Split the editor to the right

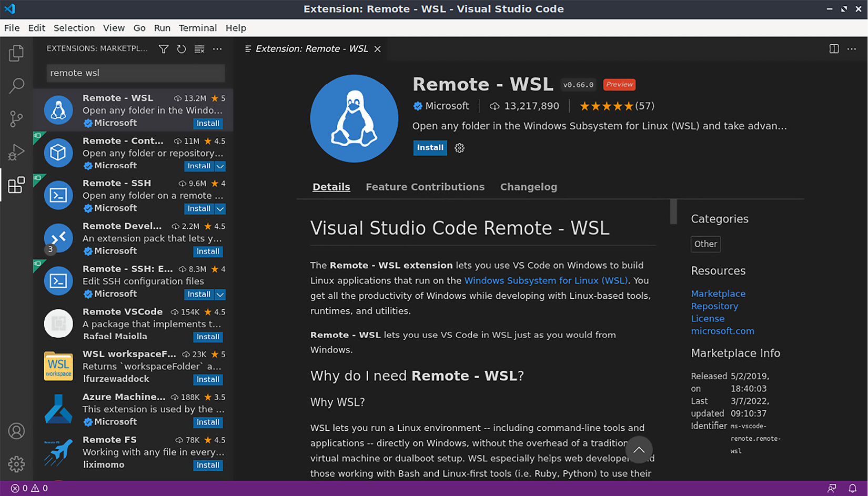tap(834, 49)
